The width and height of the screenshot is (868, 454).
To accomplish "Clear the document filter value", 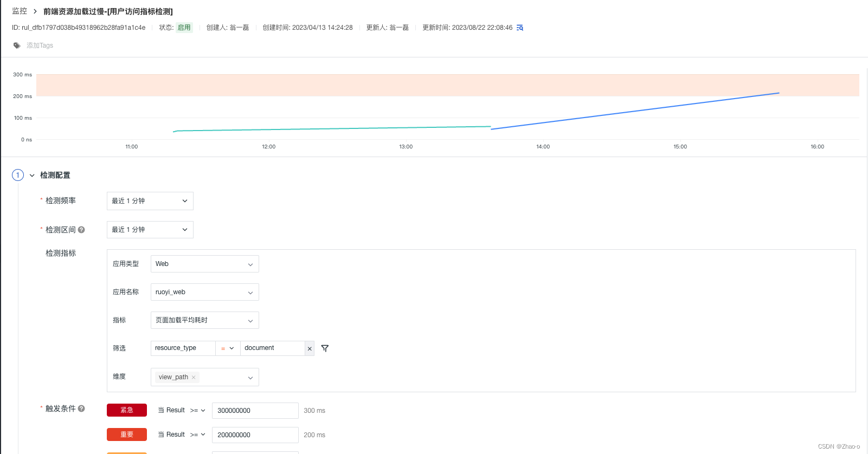I will click(x=310, y=348).
